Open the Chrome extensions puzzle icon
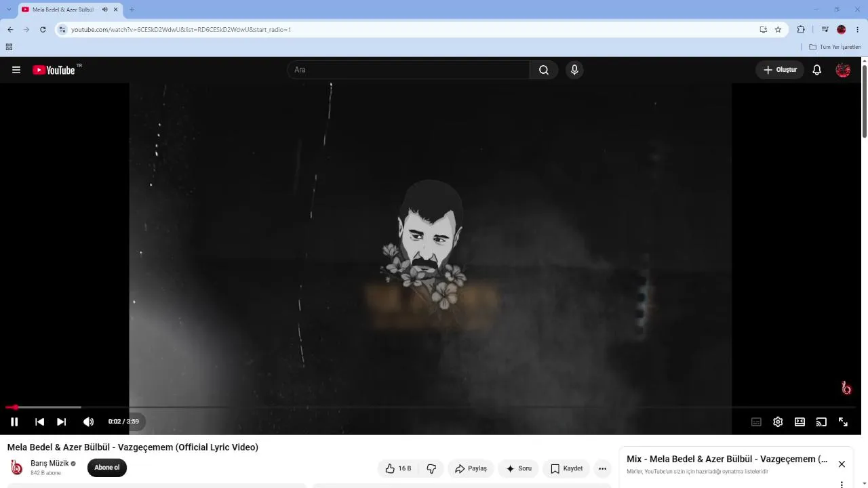 click(x=801, y=29)
